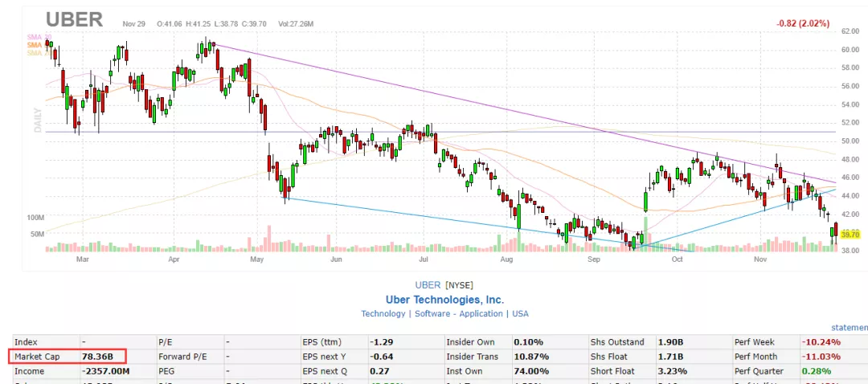The height and width of the screenshot is (384, 868).
Task: Click the Shs Outstand label
Action: tap(618, 342)
